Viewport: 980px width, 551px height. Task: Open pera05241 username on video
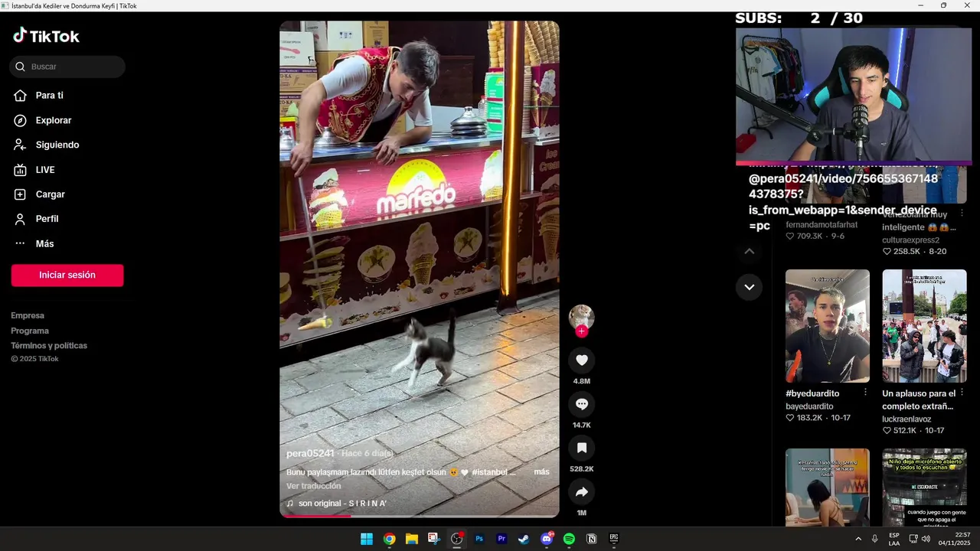coord(310,454)
